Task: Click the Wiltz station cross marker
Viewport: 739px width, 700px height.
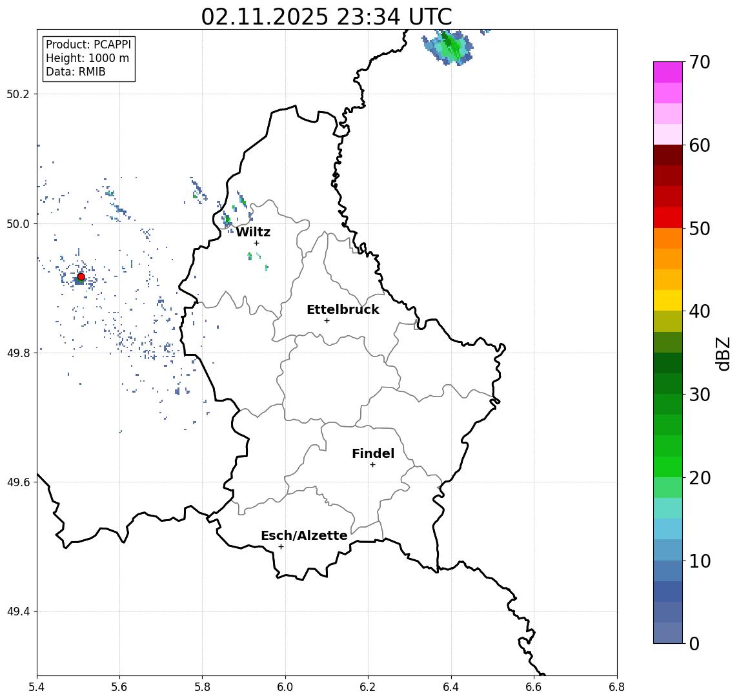Action: click(256, 243)
